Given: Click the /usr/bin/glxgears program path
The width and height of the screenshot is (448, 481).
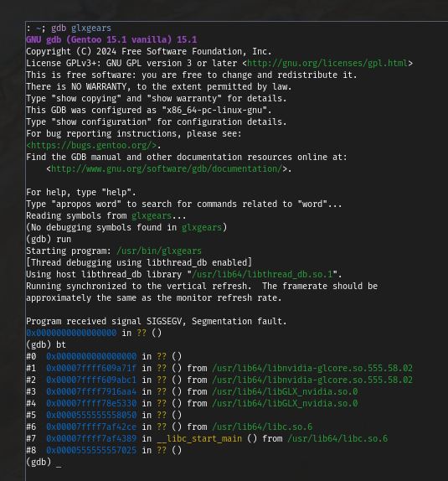Looking at the screenshot, I should coord(159,251).
